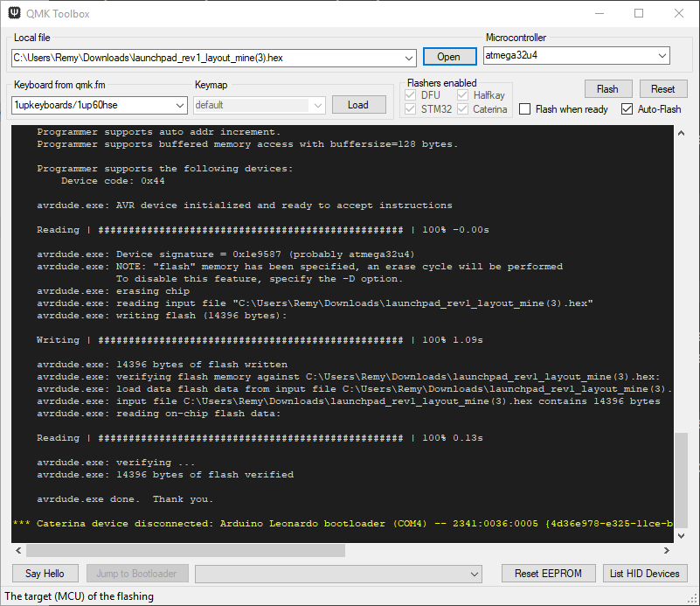This screenshot has height=606, width=700.
Task: Click the Flash button
Action: click(x=608, y=89)
